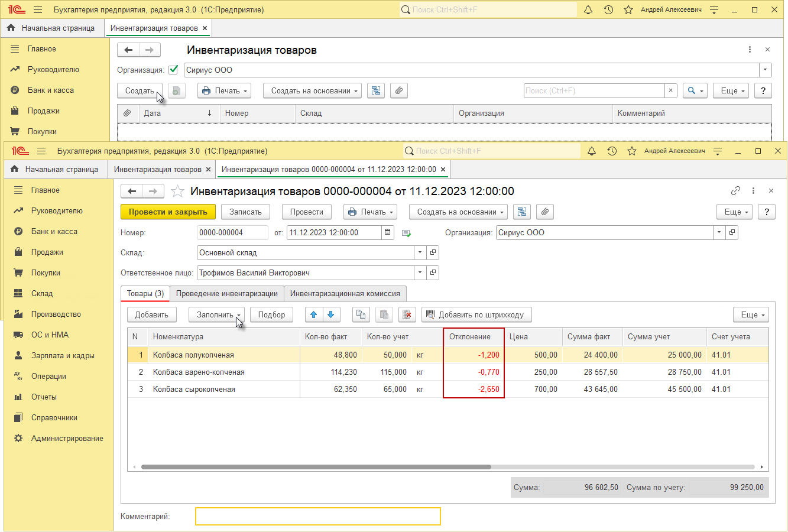This screenshot has height=532, width=788.
Task: Expand the Ответственное лицо dropdown arrow
Action: click(420, 273)
